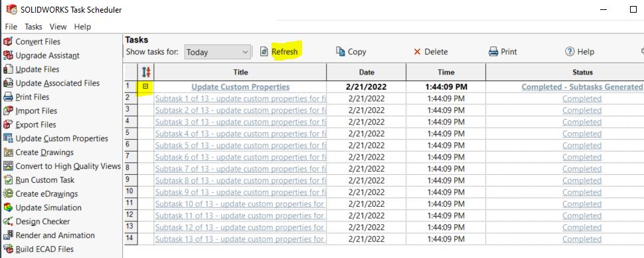Click Completed status for Subtask 2
The height and width of the screenshot is (258, 644).
coord(582,110)
